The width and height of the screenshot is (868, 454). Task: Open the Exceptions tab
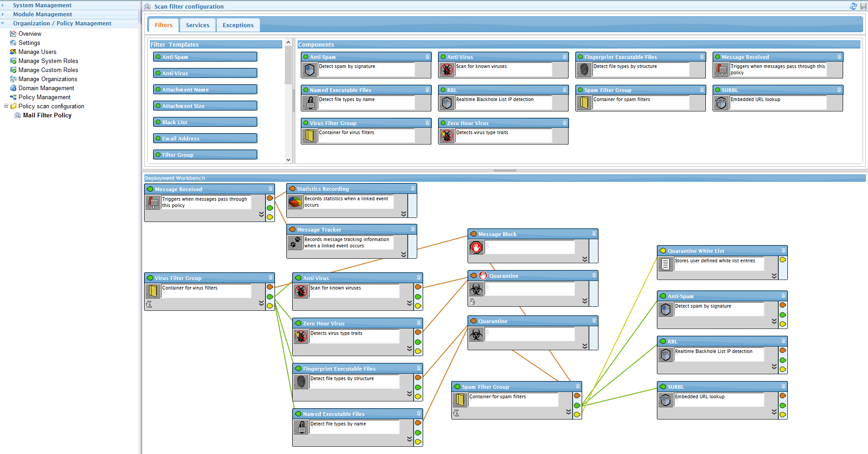point(238,25)
